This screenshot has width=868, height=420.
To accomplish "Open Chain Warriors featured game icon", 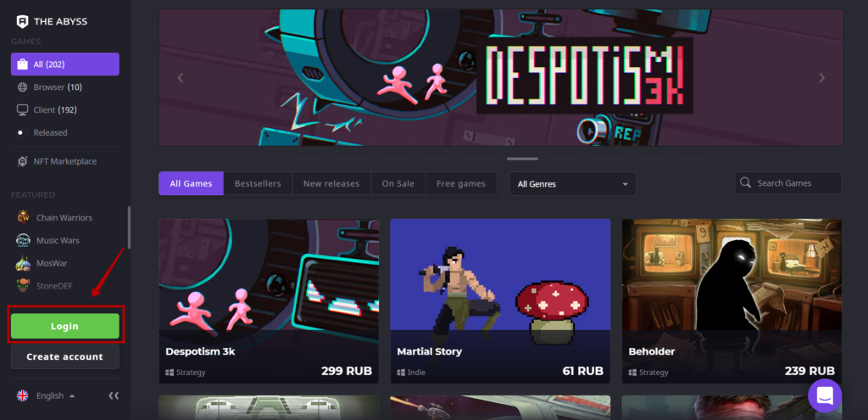I will [23, 217].
